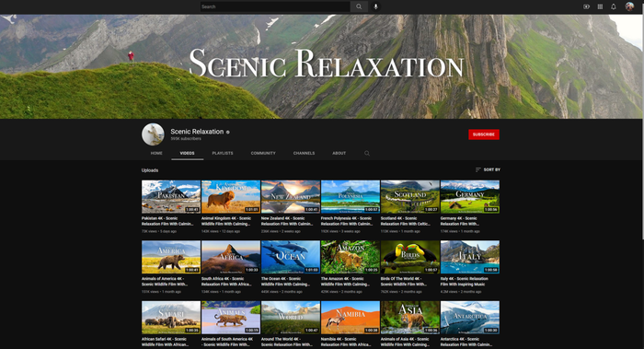This screenshot has width=644, height=349.
Task: Open the Scotland video thumbnail
Action: pos(410,196)
